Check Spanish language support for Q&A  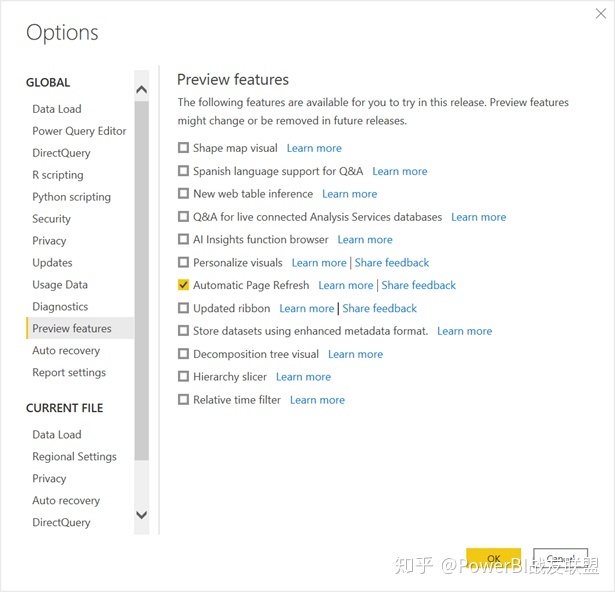point(183,171)
